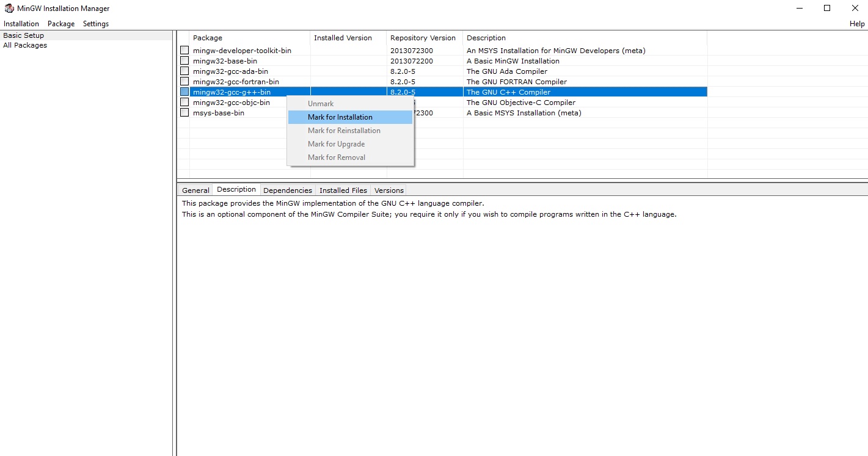
Task: Minimize the MinGW Installation Manager window
Action: pos(800,8)
